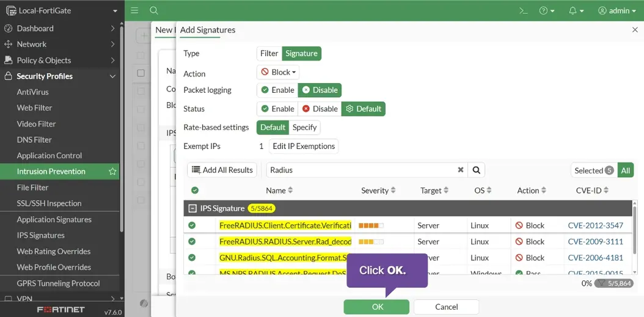The width and height of the screenshot is (644, 317).
Task: Collapse the Security Profiles menu
Action: [60, 76]
